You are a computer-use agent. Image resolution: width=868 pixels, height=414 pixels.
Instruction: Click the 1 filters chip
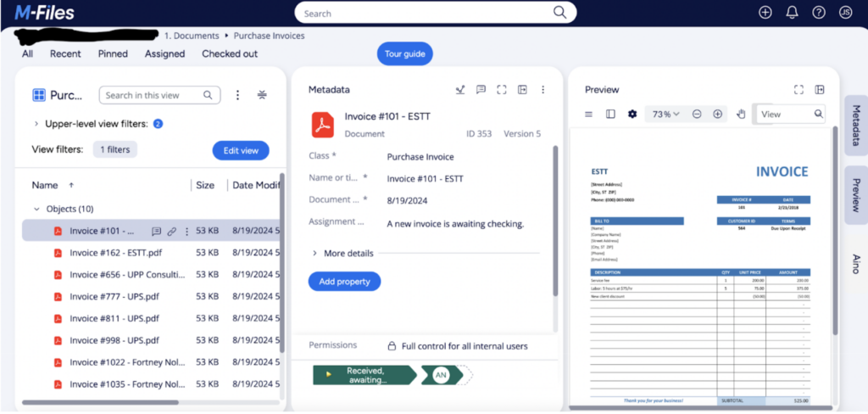(115, 149)
